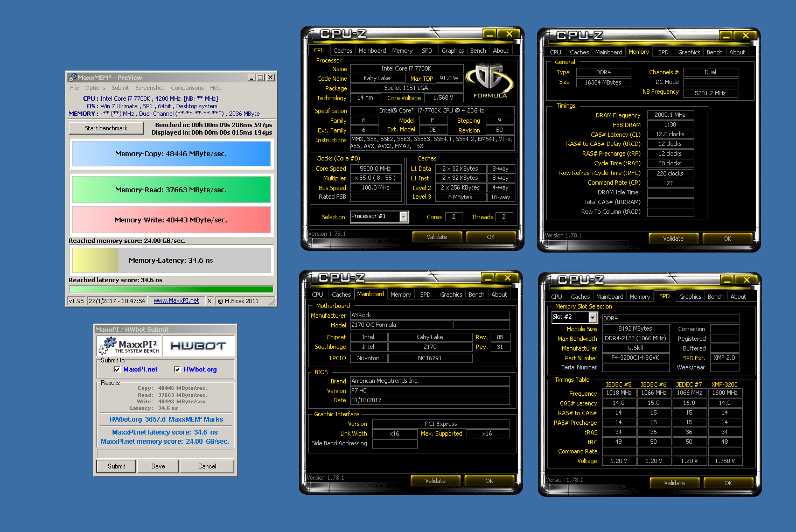Click the MaxxPI² system bench logo
Viewport: 796px width, 532px height.
(x=129, y=346)
